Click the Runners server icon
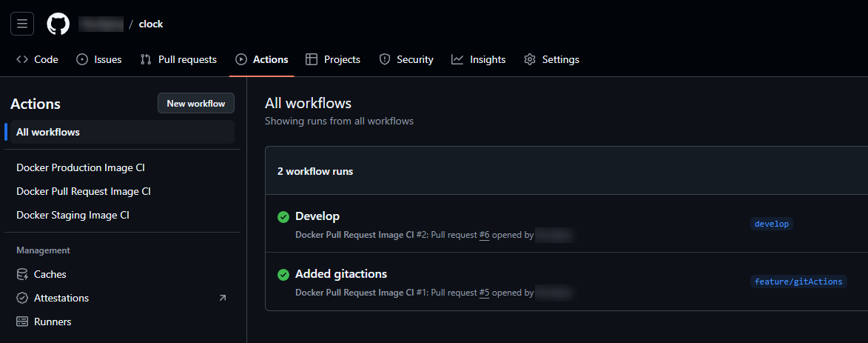Viewport: 868px width, 343px height. pyautogui.click(x=22, y=322)
